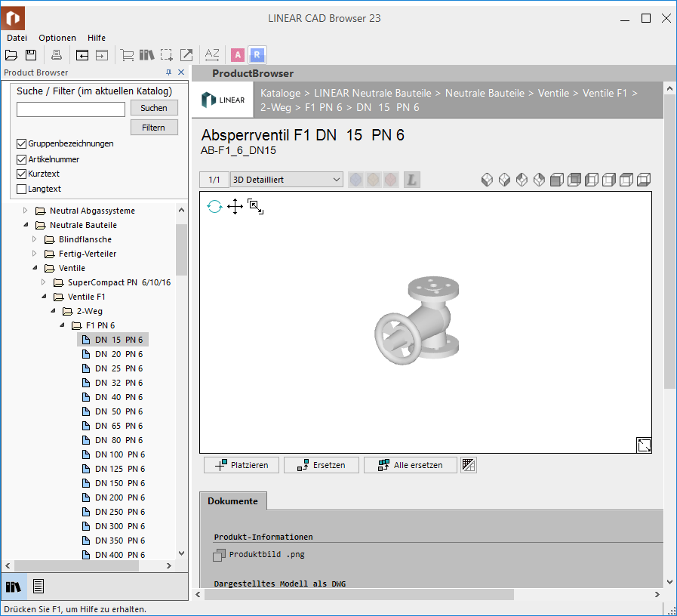Collapse the F1 PN 6 folder
This screenshot has width=677, height=616.
62,325
